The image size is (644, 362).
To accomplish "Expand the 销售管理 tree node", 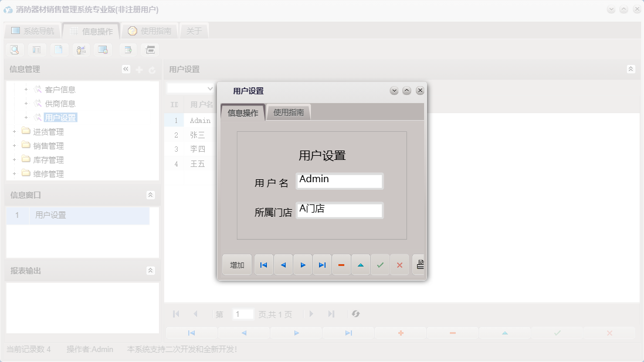I will click(x=13, y=145).
